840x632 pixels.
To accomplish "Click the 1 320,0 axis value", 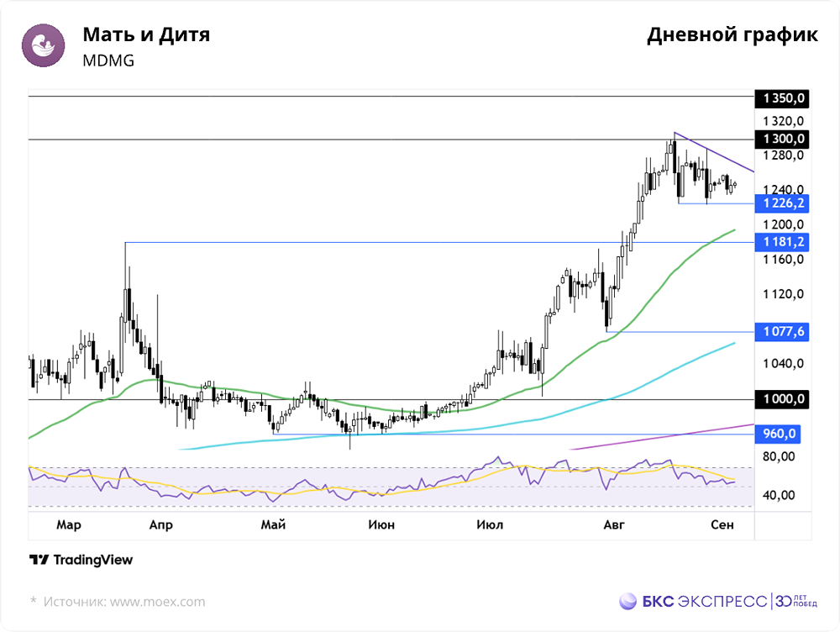I will tap(784, 121).
